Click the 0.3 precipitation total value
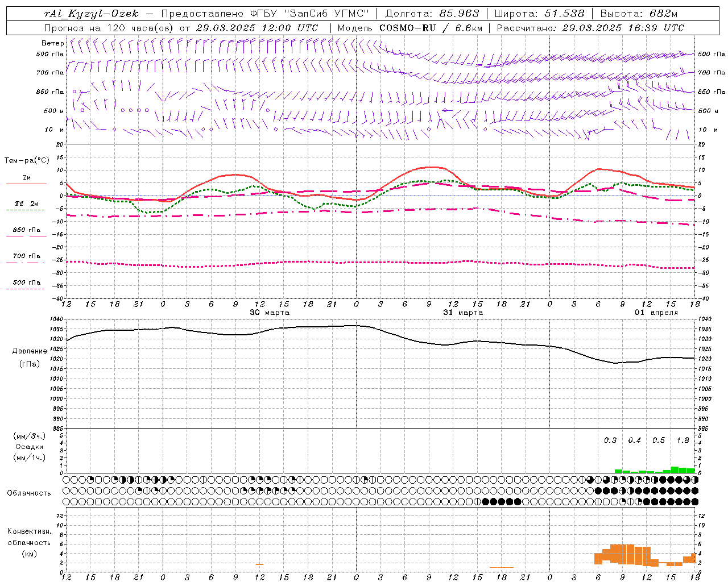Image resolution: width=728 pixels, height=582 pixels. [x=610, y=440]
